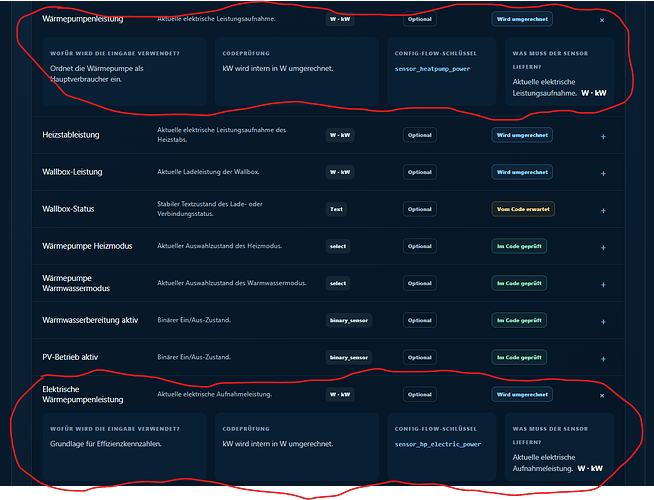Click binary_sensor badge in PV-Betrieb aktiv row

click(349, 357)
